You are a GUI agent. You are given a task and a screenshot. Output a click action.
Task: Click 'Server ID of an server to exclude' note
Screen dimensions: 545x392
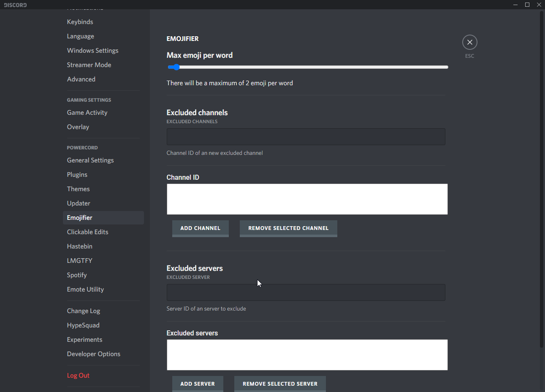point(206,308)
